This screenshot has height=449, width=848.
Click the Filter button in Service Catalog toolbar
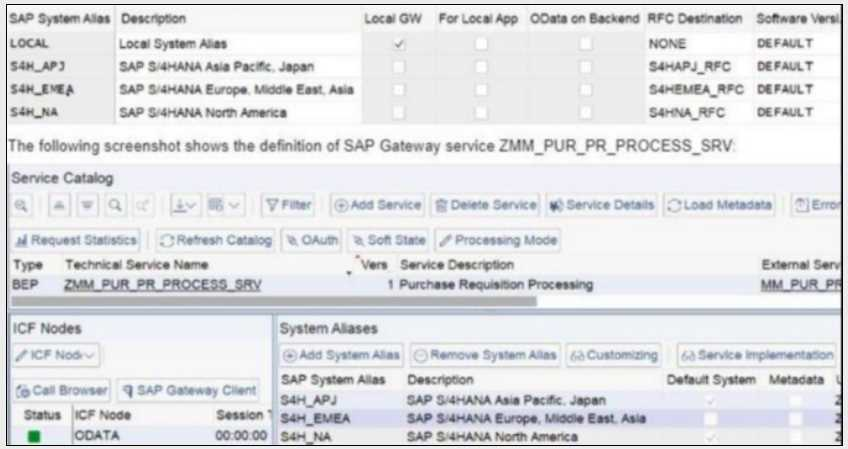pyautogui.click(x=288, y=205)
